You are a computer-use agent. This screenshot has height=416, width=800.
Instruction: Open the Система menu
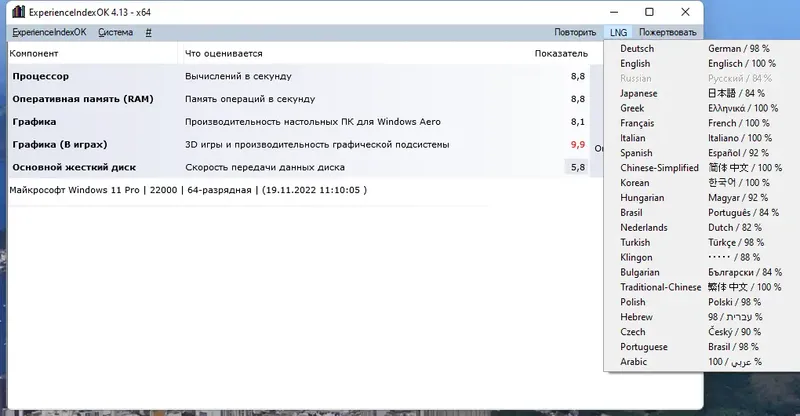tap(115, 32)
